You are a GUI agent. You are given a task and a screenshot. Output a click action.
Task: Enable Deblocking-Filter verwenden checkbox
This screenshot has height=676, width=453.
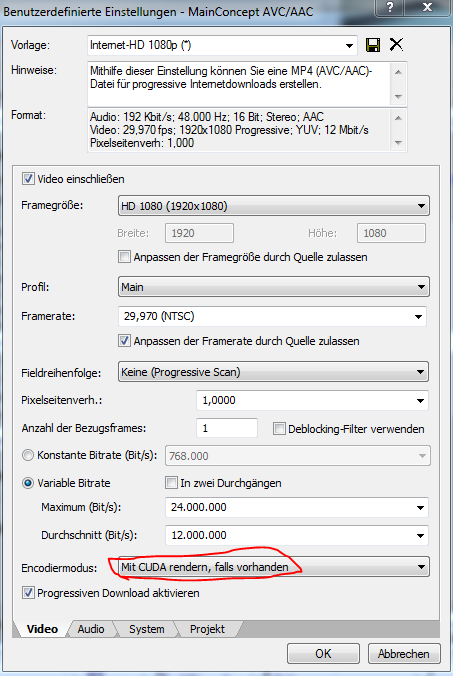point(279,429)
